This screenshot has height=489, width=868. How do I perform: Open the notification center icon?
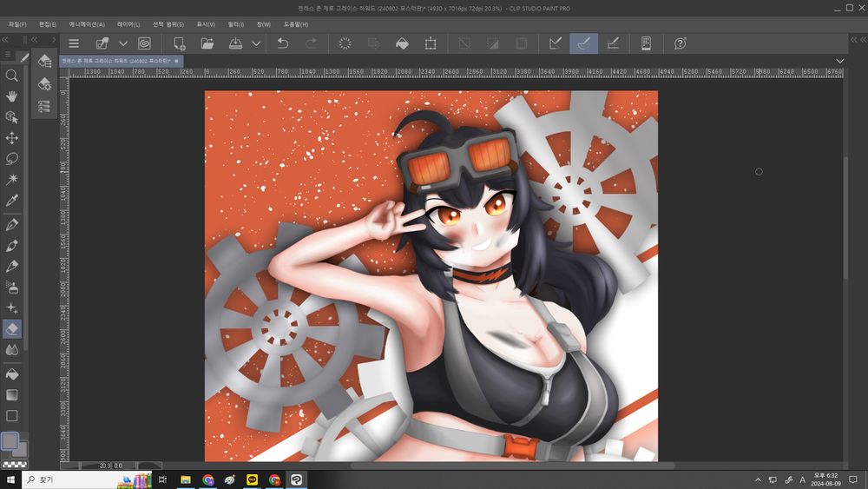coord(853,479)
